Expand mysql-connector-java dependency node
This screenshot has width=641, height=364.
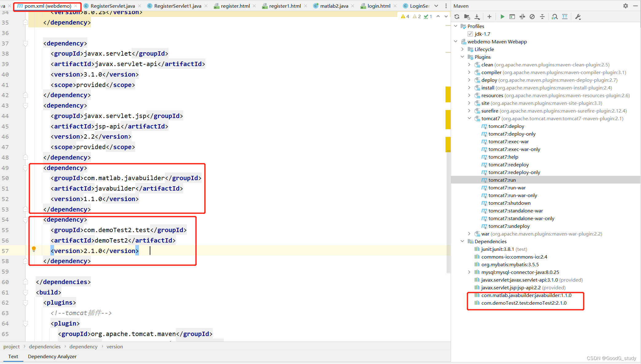pyautogui.click(x=469, y=272)
